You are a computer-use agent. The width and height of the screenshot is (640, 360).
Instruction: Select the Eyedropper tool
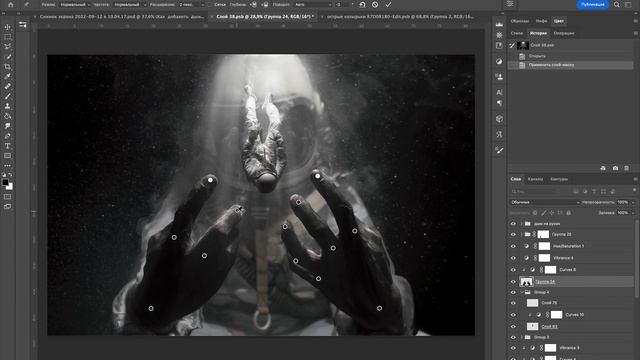pos(7,76)
